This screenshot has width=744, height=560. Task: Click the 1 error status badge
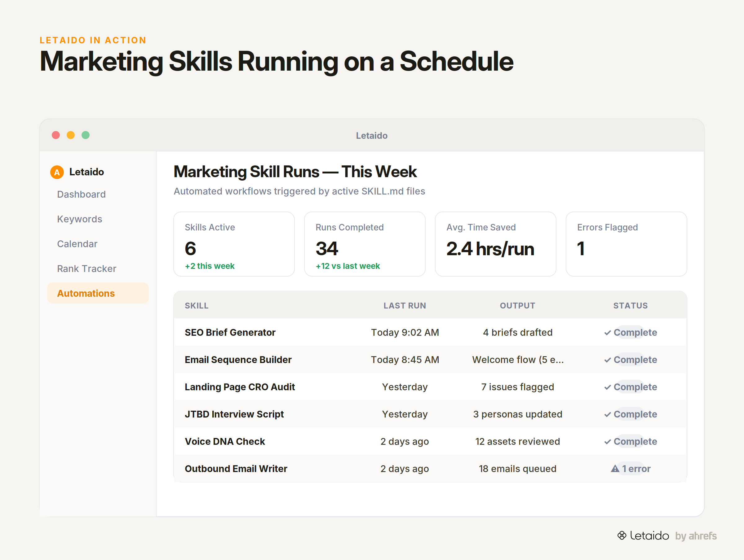pyautogui.click(x=631, y=469)
